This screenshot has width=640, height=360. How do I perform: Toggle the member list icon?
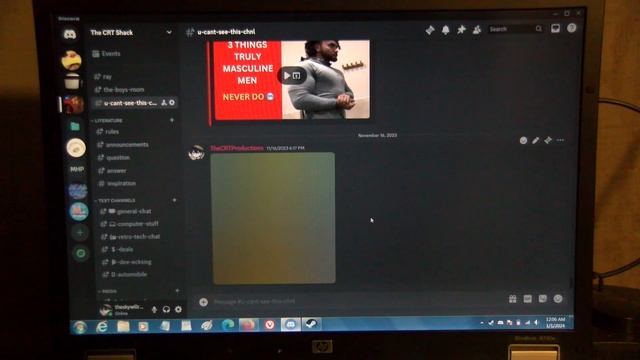[476, 29]
